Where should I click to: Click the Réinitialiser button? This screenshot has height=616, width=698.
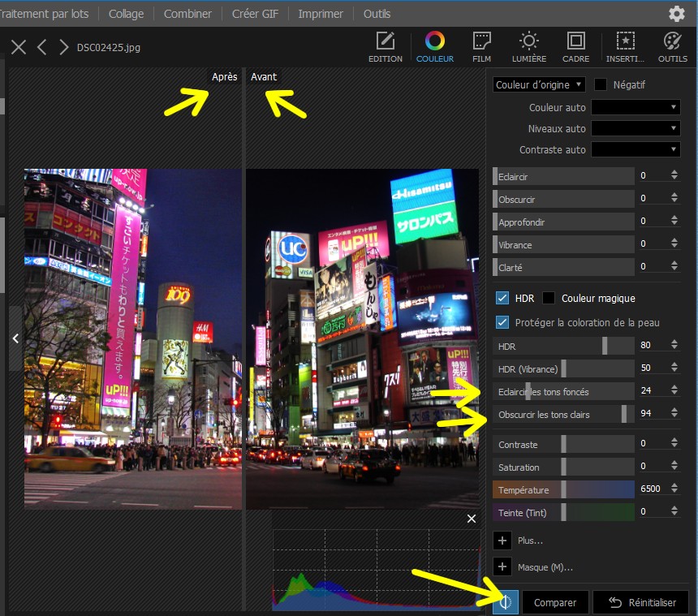641,602
